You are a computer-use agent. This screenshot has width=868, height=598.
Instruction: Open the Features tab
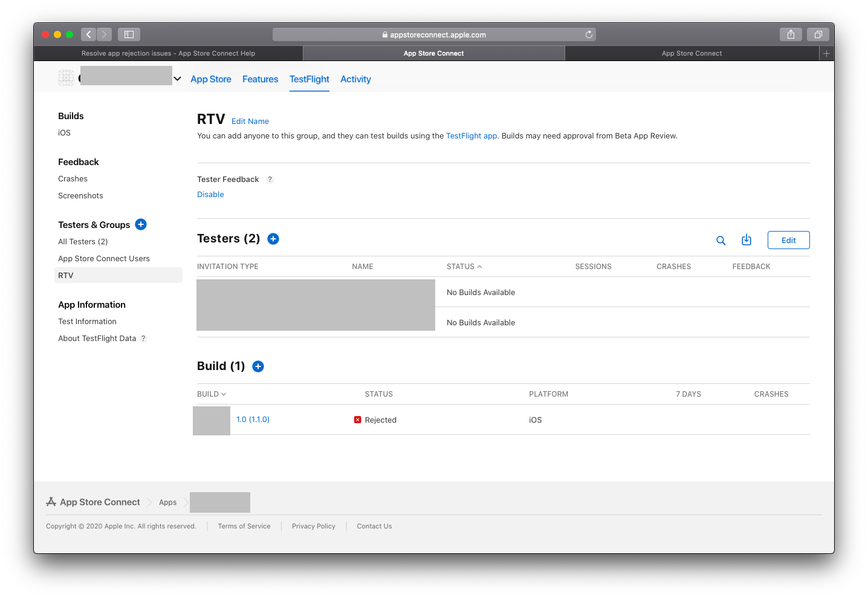point(261,79)
